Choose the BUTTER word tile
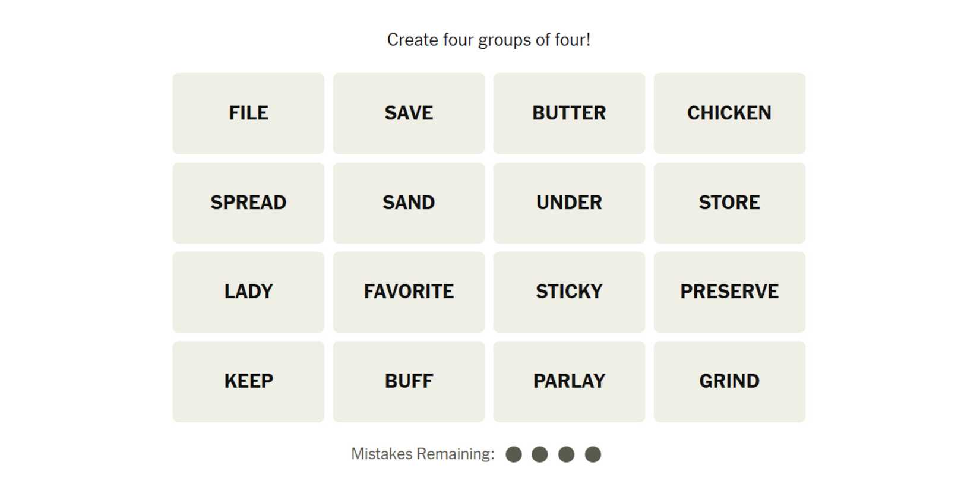This screenshot has height=490, width=980. [x=569, y=113]
